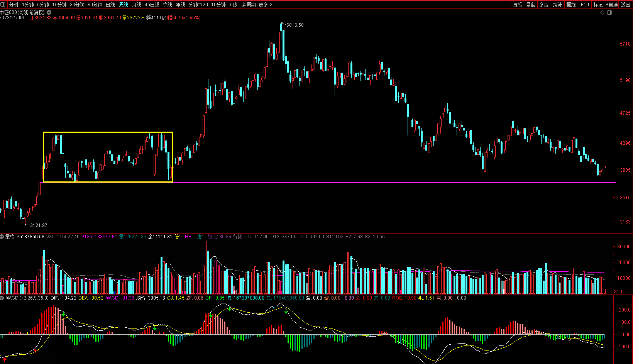633x364 pixels.
Task: Click the 复盘 replay button
Action: tap(531, 5)
